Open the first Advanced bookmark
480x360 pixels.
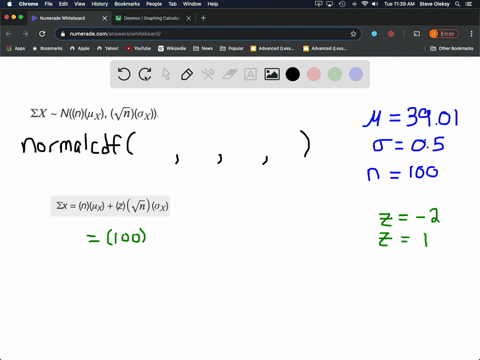272,48
